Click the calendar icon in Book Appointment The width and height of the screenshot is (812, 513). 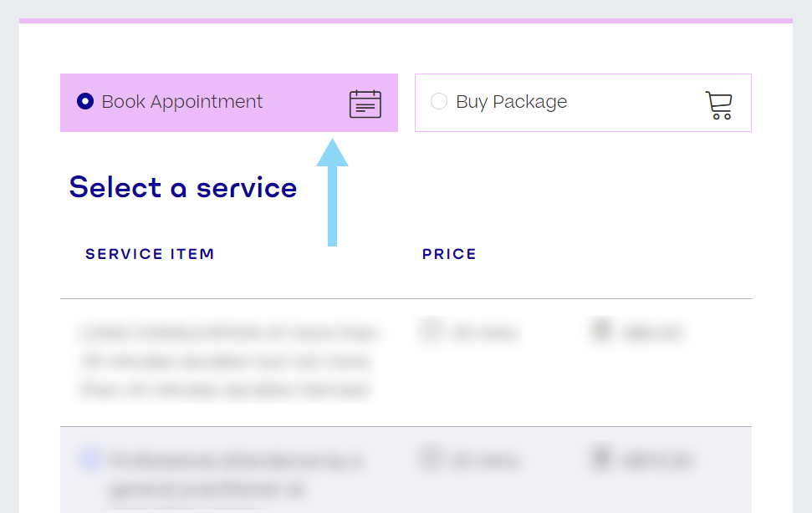(365, 104)
